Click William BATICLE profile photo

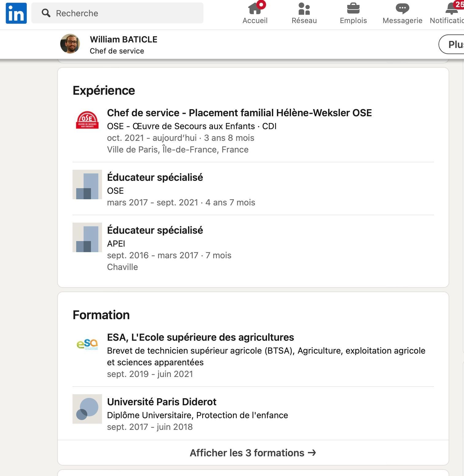click(x=70, y=44)
